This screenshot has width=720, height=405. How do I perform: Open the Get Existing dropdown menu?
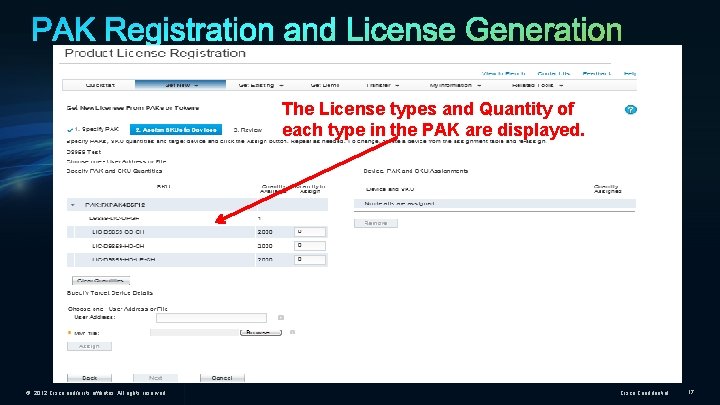click(261, 85)
